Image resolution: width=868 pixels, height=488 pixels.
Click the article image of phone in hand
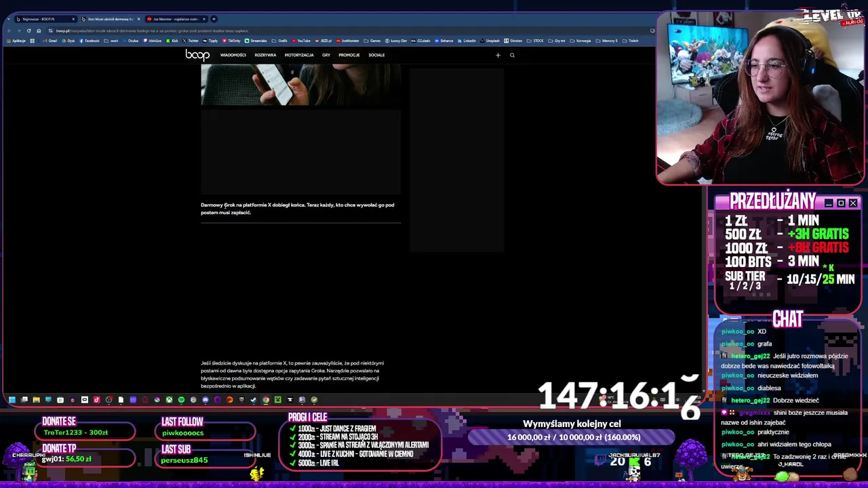300,85
